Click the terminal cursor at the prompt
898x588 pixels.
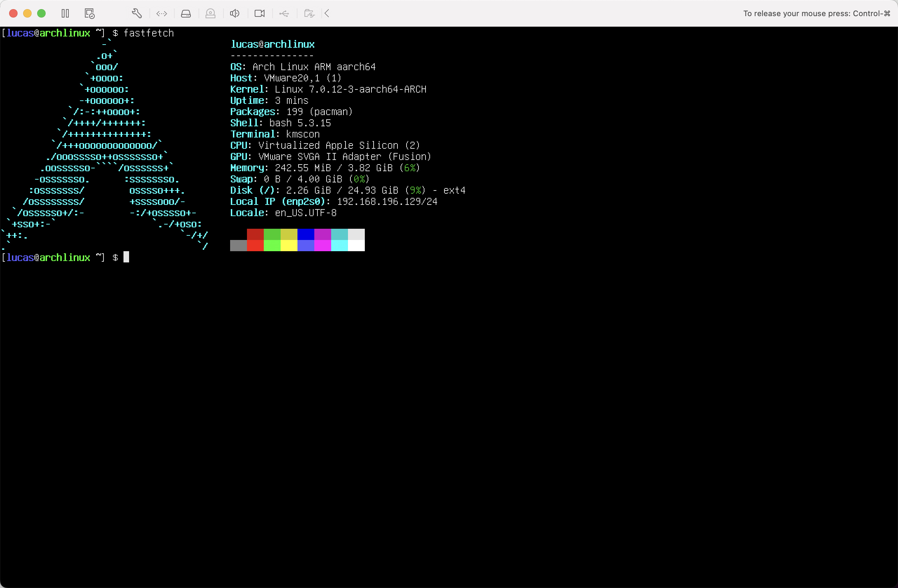126,257
